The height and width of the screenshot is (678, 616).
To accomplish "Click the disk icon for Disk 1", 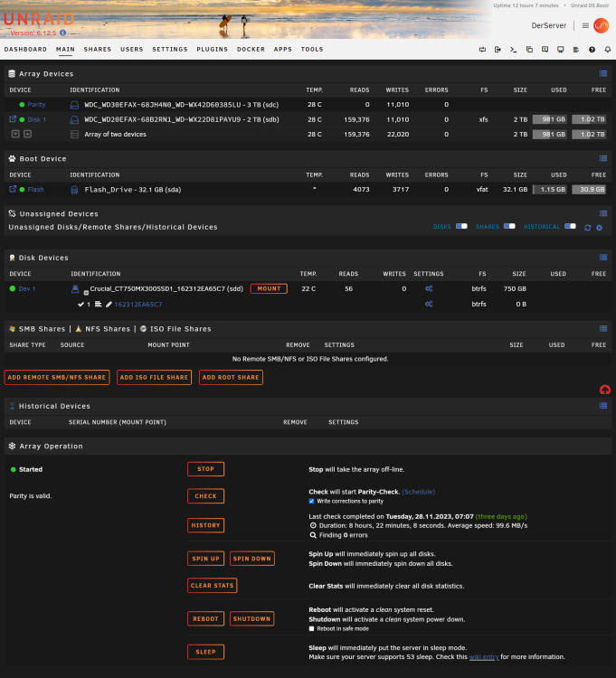I will (x=74, y=119).
